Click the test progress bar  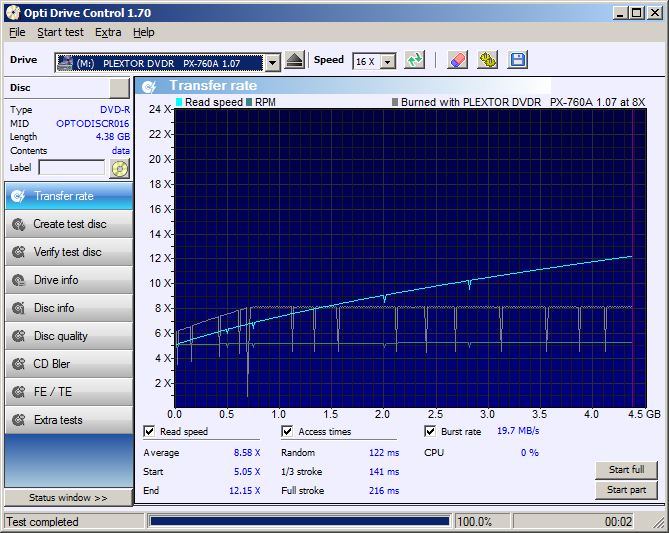(x=300, y=521)
